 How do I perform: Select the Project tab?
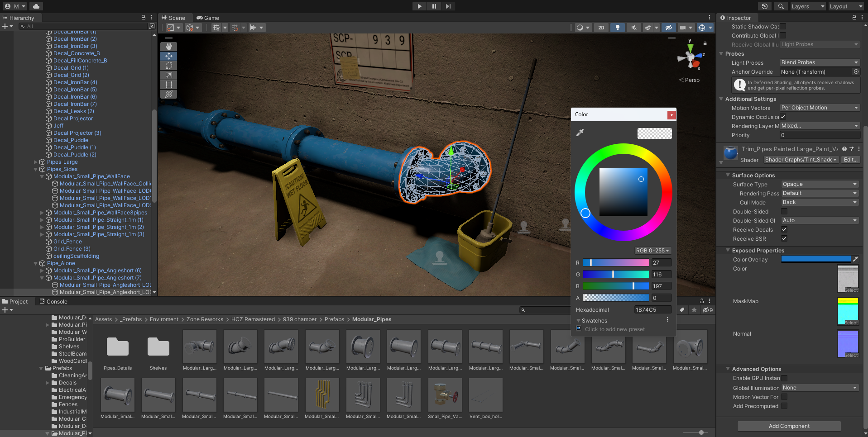tap(15, 301)
